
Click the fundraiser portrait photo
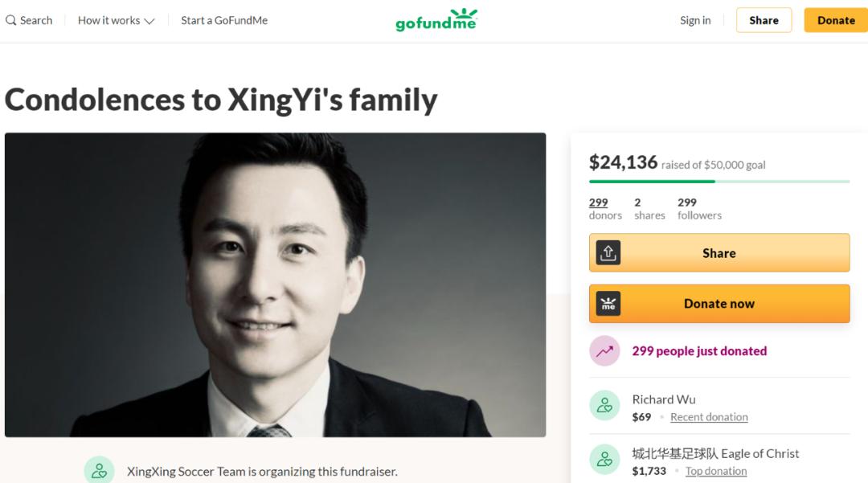point(275,284)
